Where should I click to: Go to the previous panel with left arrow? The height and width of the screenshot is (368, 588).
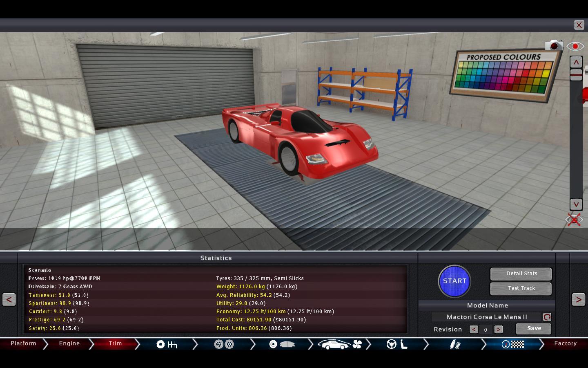(x=9, y=299)
